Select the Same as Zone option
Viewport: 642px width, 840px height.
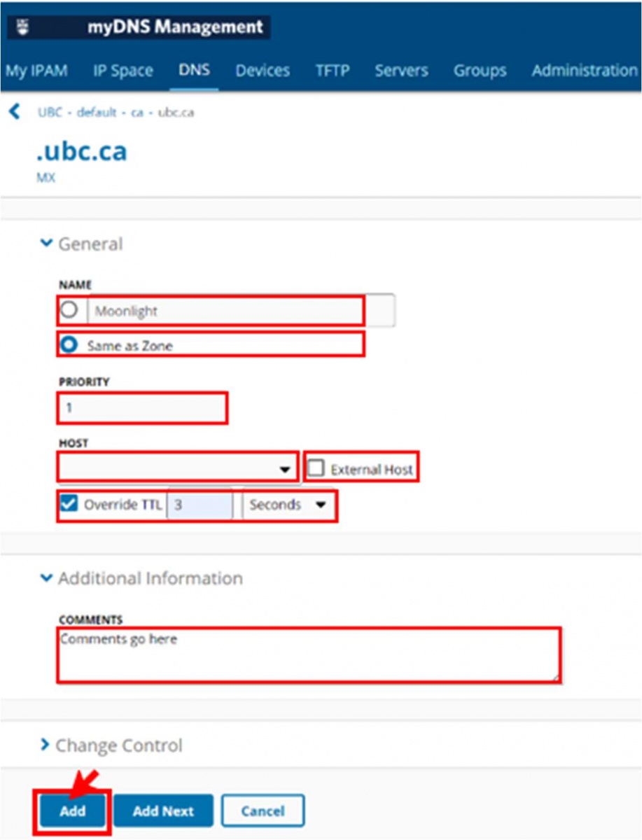point(69,345)
